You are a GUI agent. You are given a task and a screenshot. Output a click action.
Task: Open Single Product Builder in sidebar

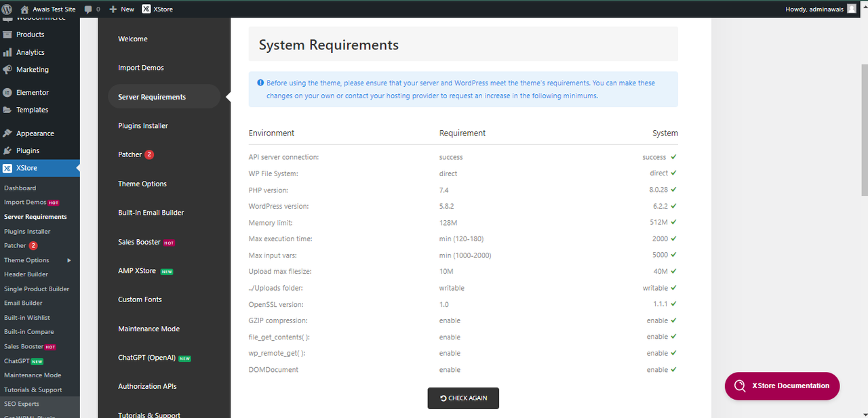[37, 289]
